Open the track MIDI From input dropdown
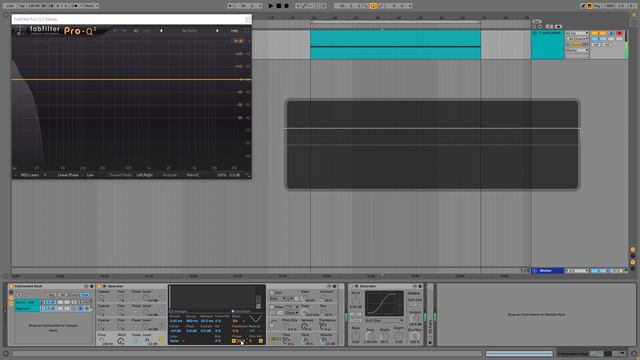This screenshot has height=360, width=640. tap(577, 33)
